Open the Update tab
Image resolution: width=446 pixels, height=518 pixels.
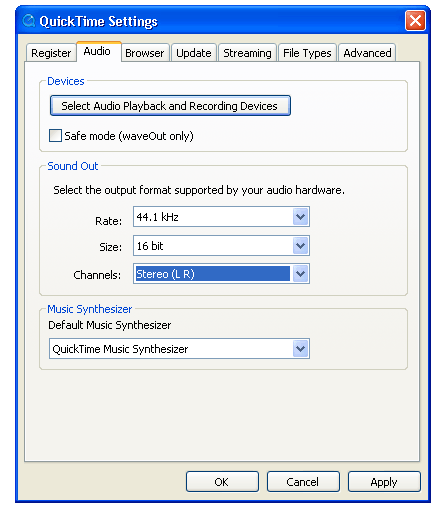[x=194, y=53]
